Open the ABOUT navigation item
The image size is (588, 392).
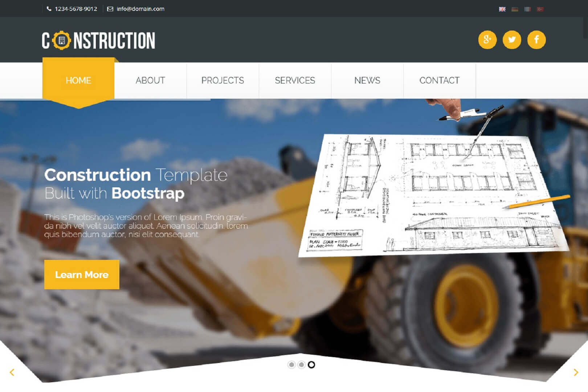click(x=150, y=81)
